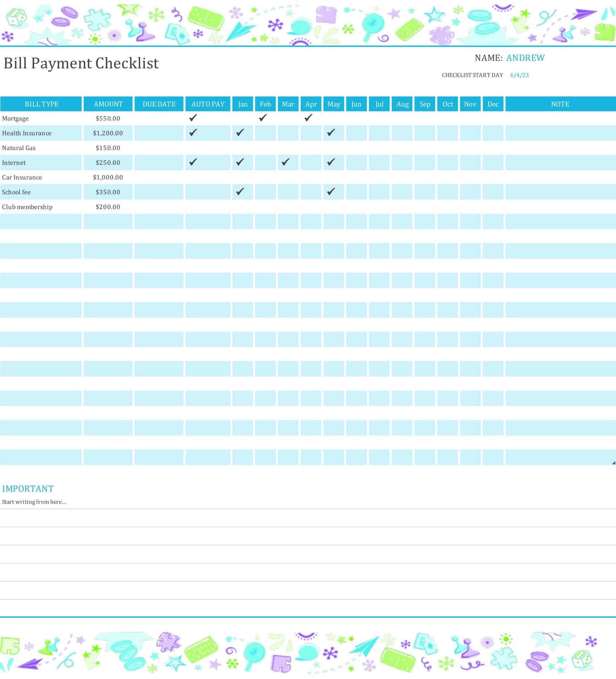Select the AUTO PAY column header
This screenshot has width=616, height=679.
point(208,104)
